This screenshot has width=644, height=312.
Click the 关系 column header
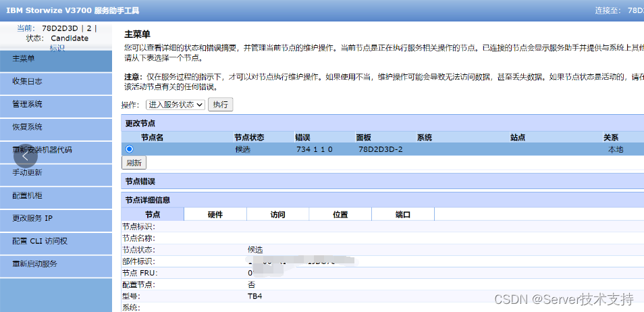pos(611,137)
